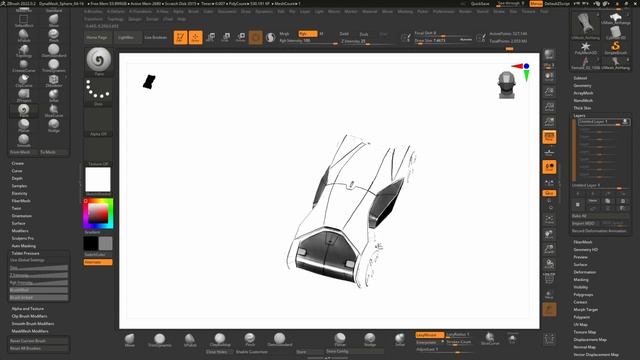Click Reset Current Brush

tap(39, 341)
